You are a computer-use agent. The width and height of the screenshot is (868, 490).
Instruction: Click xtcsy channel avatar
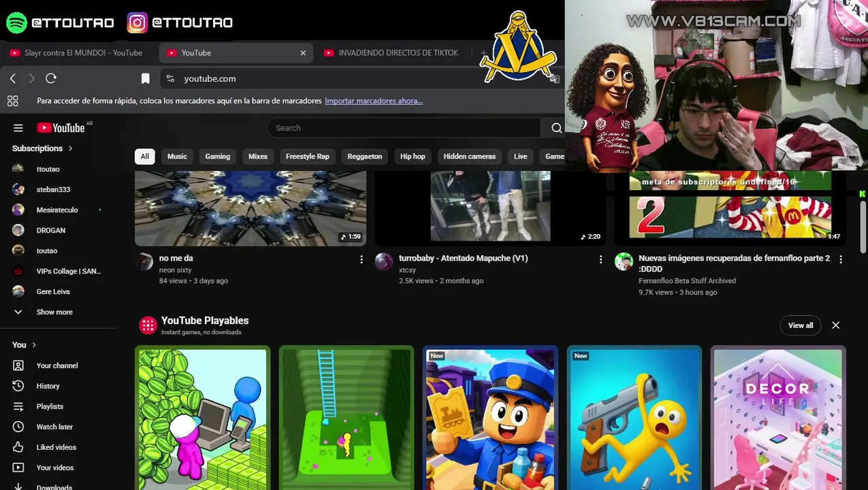(x=384, y=261)
